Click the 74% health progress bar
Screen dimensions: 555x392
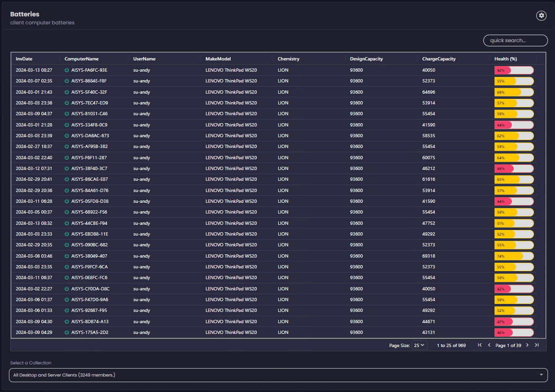[x=514, y=256]
